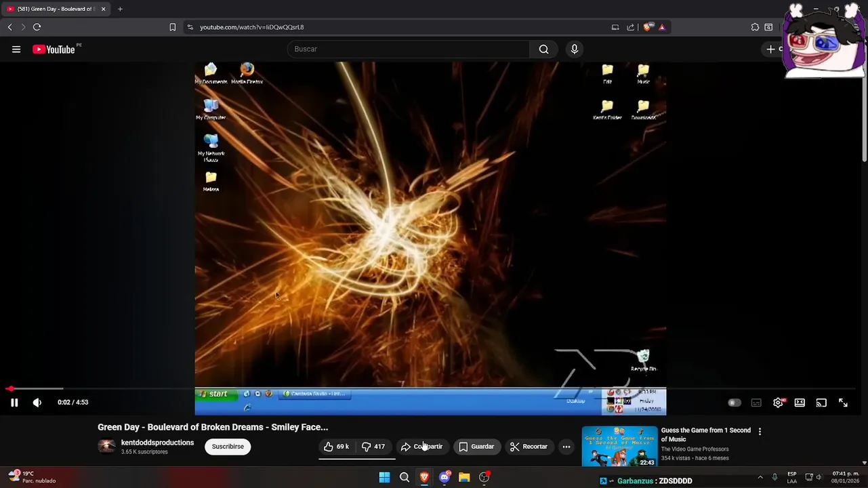Open the kentdoddsproductions channel name
The image size is (868, 488).
pyautogui.click(x=157, y=443)
